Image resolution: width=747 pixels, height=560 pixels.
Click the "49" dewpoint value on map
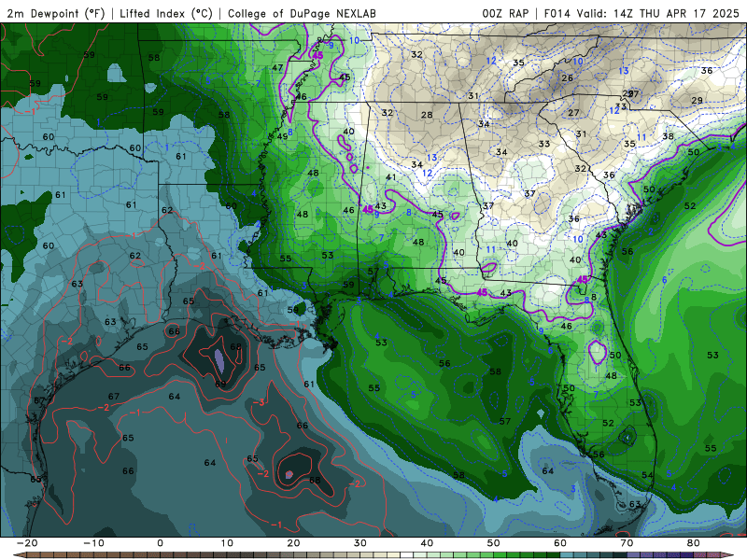point(282,136)
